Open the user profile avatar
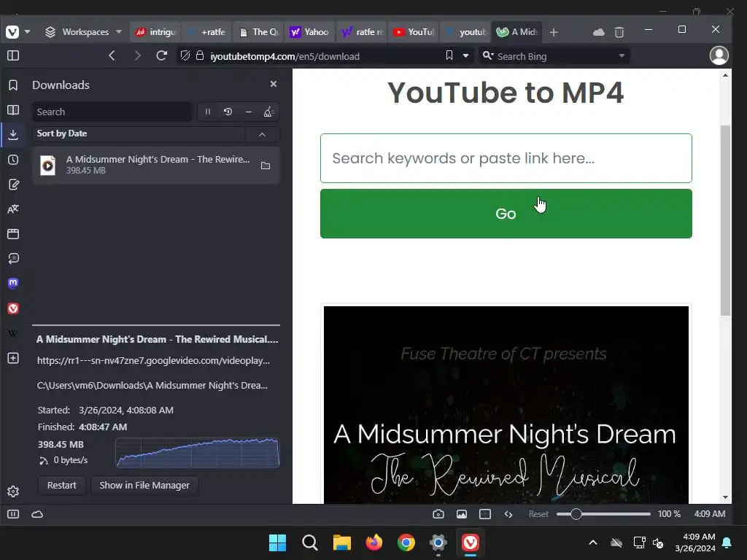This screenshot has width=747, height=560. [x=719, y=55]
